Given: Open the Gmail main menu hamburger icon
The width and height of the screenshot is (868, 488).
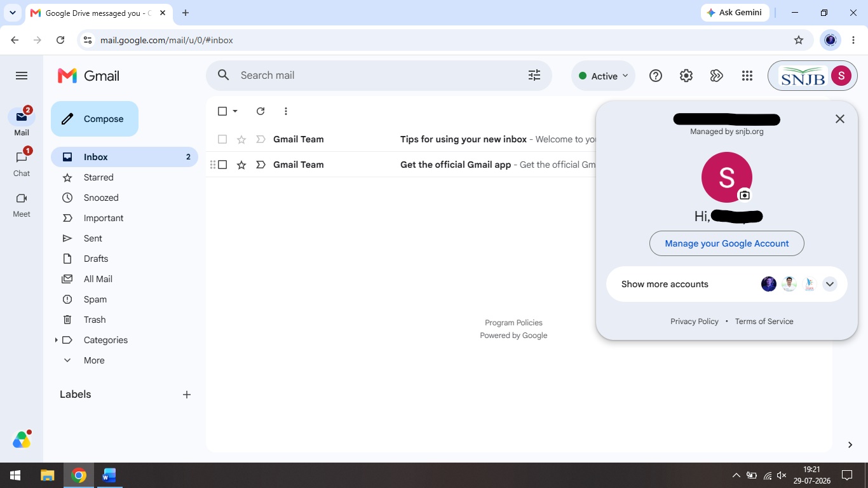Looking at the screenshot, I should point(22,76).
